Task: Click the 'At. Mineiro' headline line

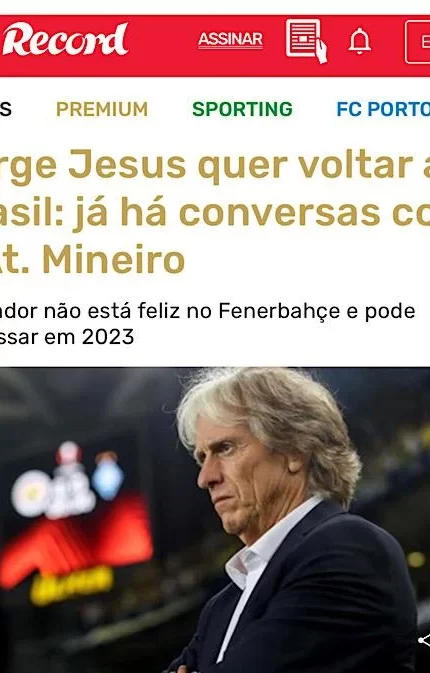Action: pos(92,260)
